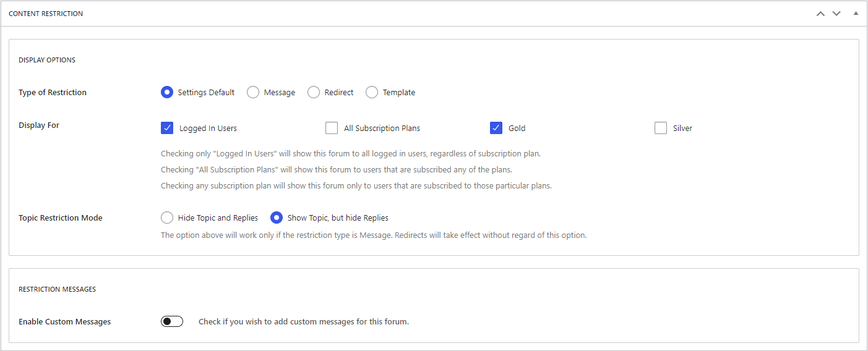Check All Subscription Plans checkbox
868x351 pixels.
coord(331,128)
